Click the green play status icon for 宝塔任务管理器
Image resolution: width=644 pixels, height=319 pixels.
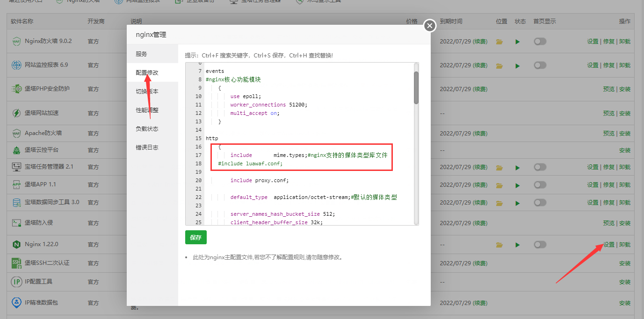[518, 167]
